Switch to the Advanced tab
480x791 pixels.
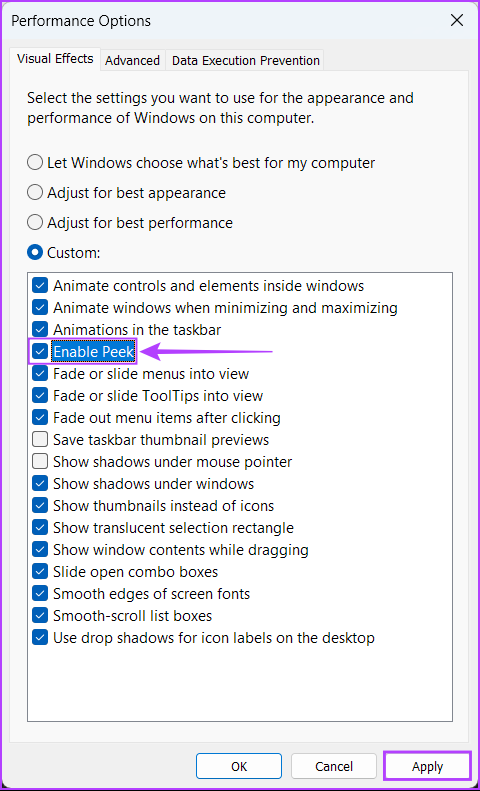click(133, 61)
